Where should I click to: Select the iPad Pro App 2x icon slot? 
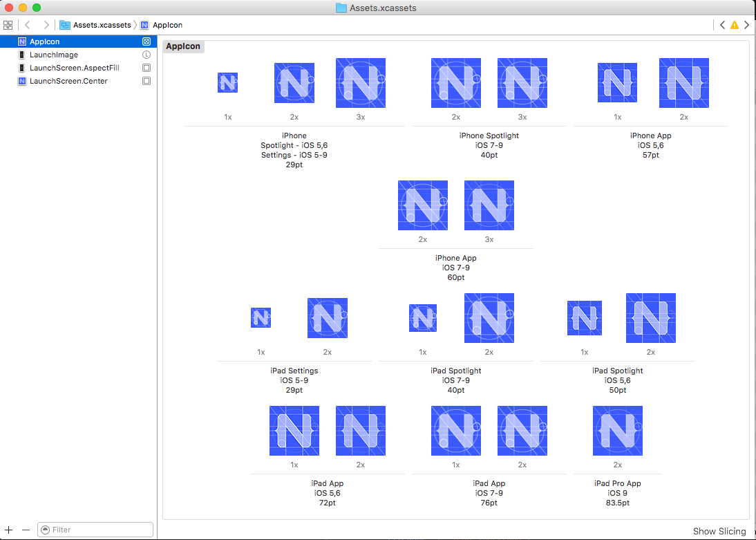click(x=617, y=430)
